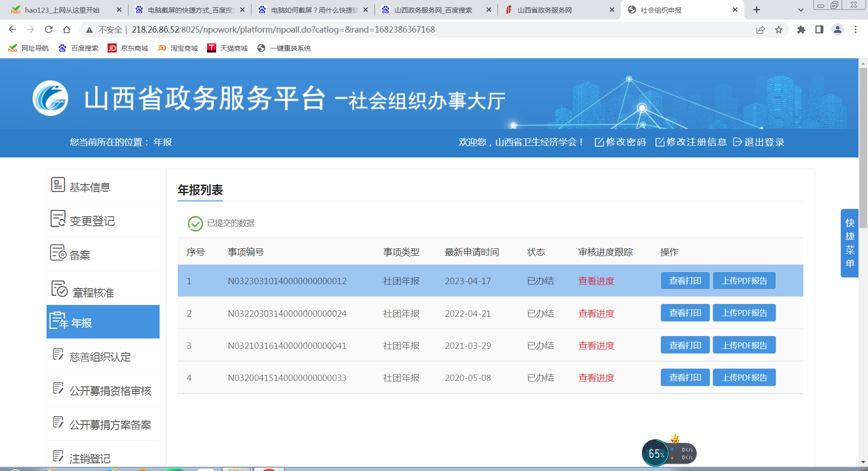Open Chrome three-dot menu
Screen dimensions: 868x471
coord(855,30)
